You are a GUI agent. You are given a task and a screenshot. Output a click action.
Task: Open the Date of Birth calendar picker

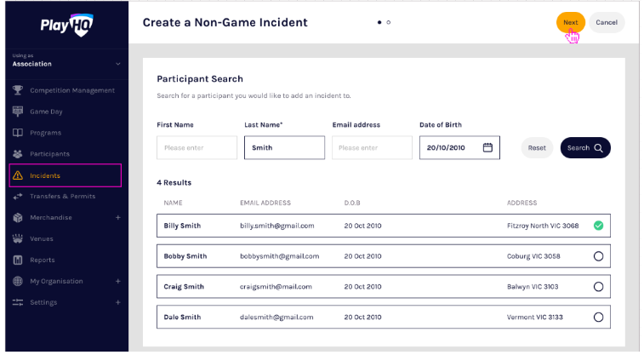pos(487,147)
